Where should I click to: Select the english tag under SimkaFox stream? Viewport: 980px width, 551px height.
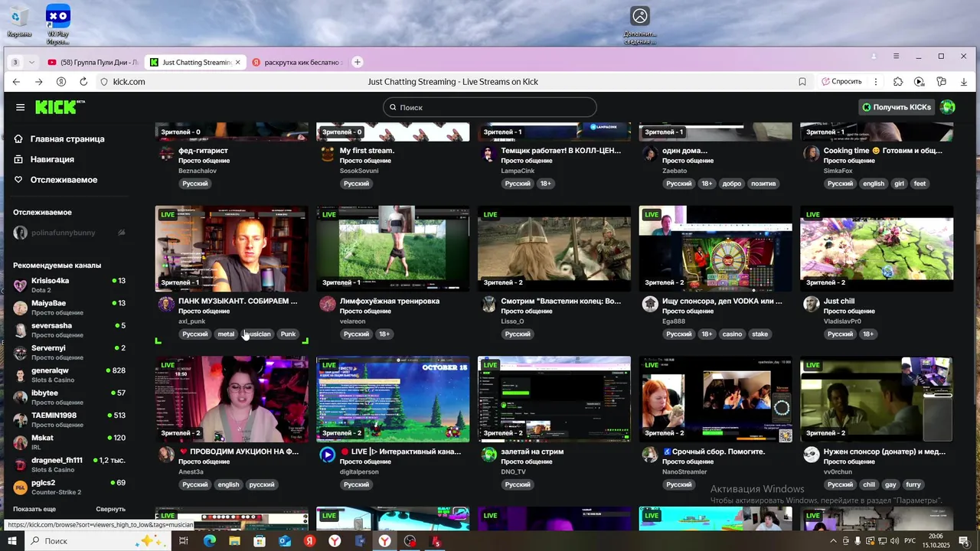[x=873, y=184]
